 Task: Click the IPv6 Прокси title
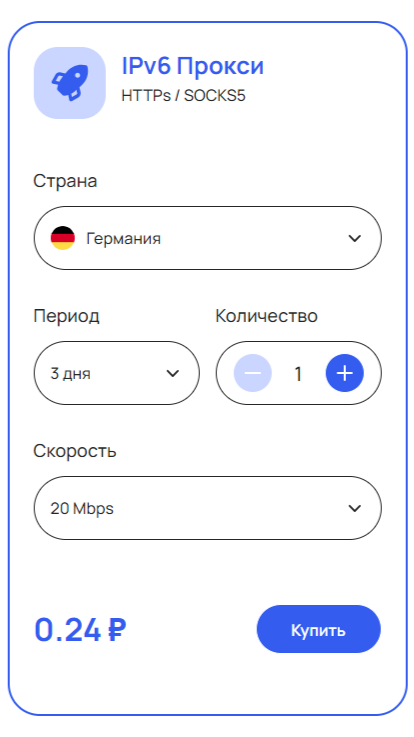click(193, 66)
